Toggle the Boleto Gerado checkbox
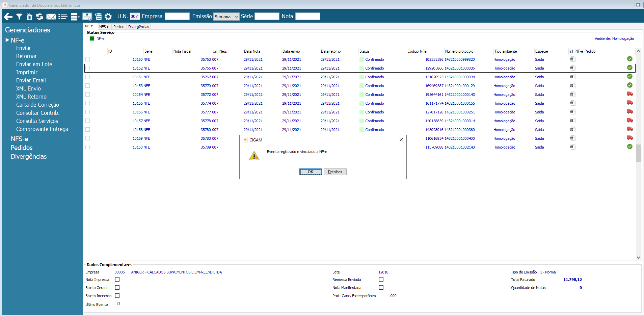The image size is (644, 316). pos(117,288)
